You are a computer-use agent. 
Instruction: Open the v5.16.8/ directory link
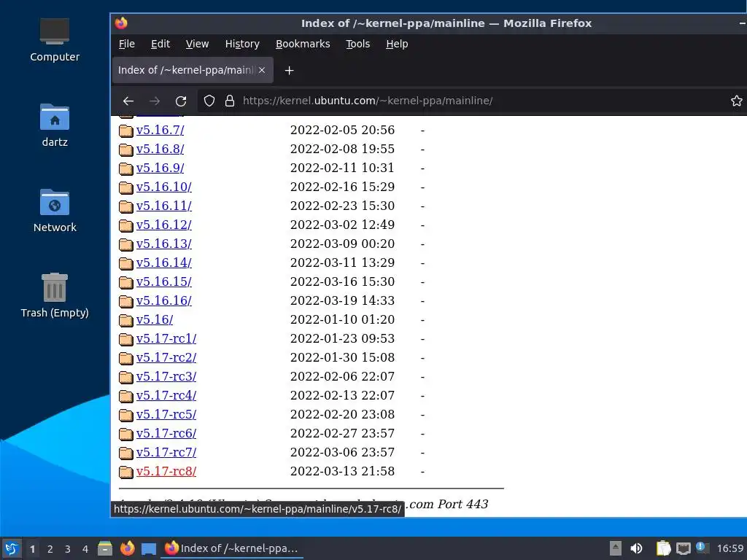[x=160, y=149]
